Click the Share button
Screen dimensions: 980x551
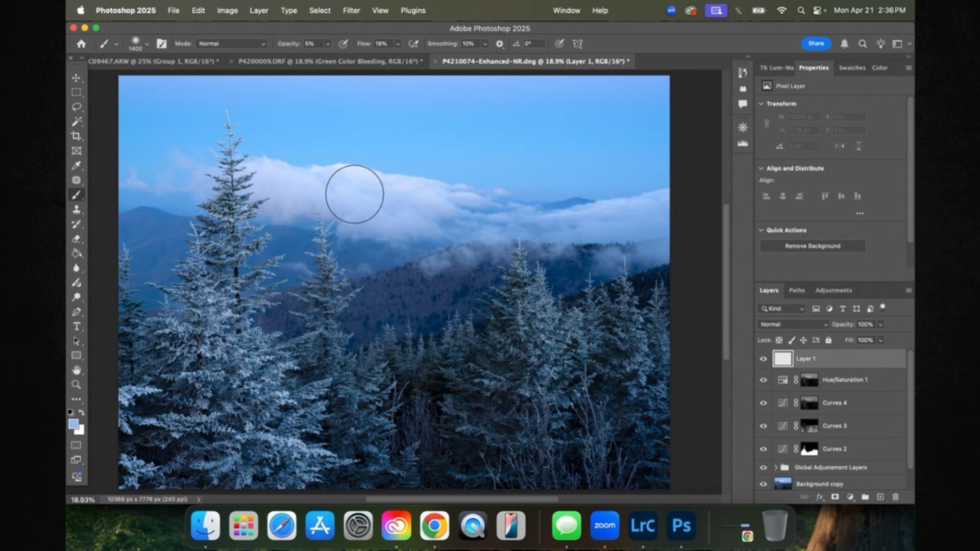[x=815, y=43]
